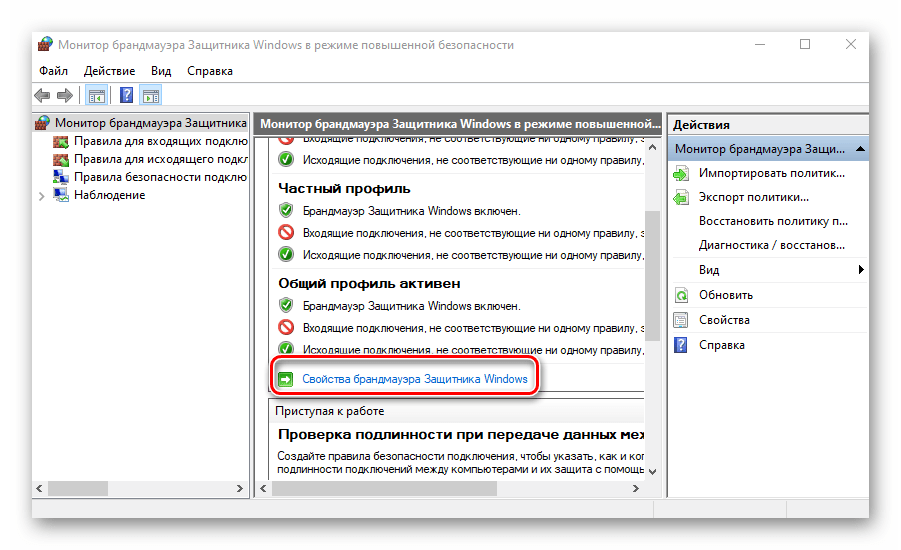The image size is (901, 550).
Task: Open the Вид menu in menu bar
Action: tap(161, 71)
